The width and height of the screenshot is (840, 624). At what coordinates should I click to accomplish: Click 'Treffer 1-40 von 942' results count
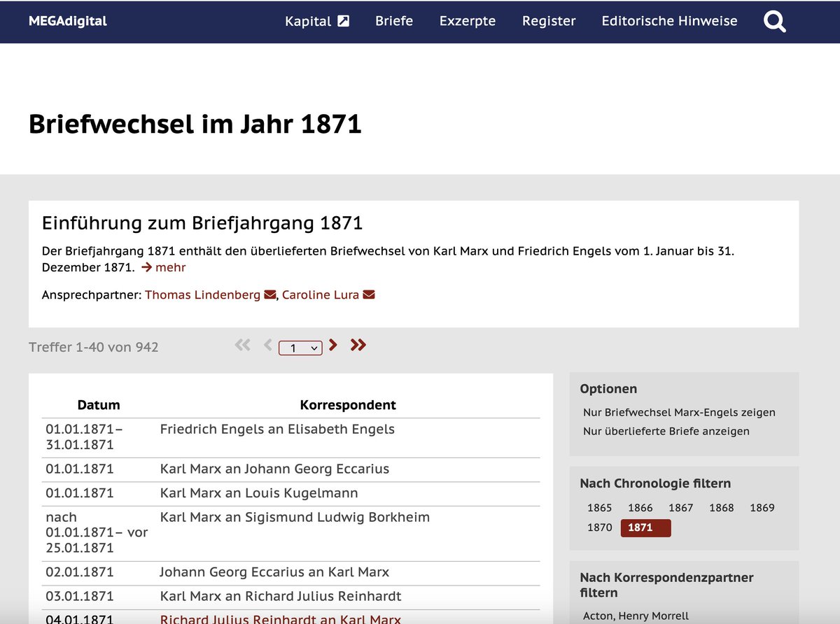[94, 347]
